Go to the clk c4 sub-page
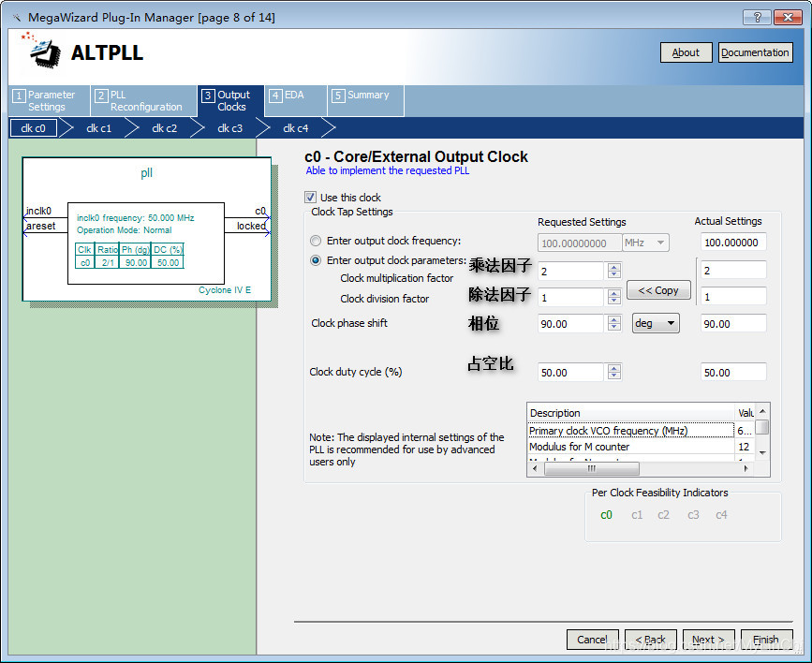This screenshot has width=812, height=663. (296, 128)
